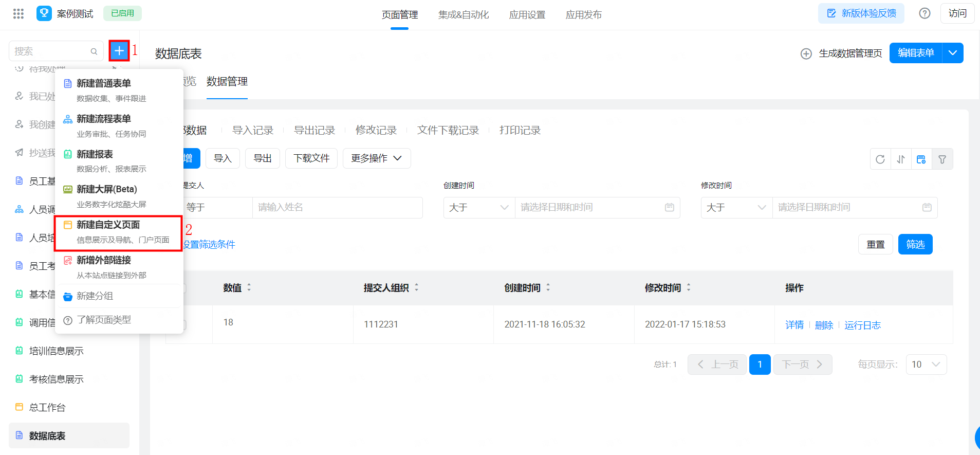Switch to the 集成&自动化 tab
Screen dimensions: 980x455
click(463, 15)
